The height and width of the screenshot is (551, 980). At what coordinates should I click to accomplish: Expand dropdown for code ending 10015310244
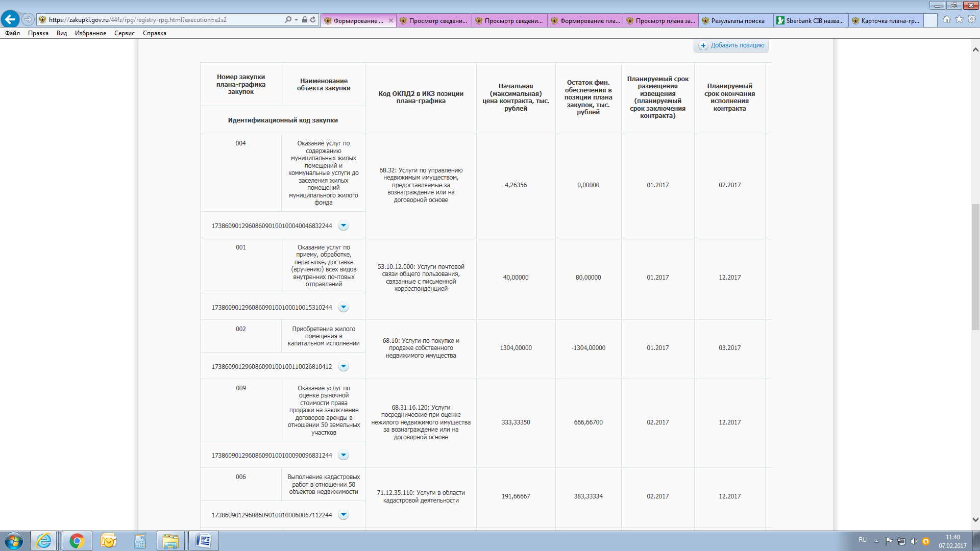(344, 307)
